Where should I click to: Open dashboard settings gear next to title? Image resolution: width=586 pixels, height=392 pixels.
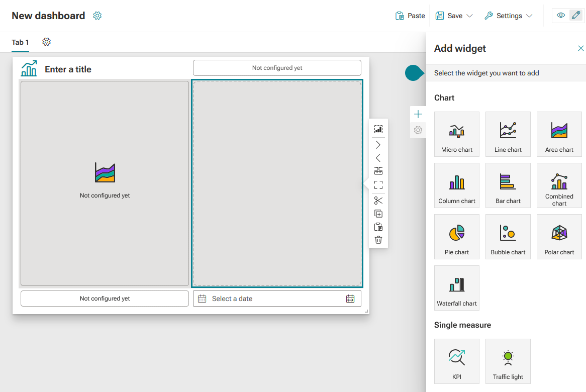[97, 16]
